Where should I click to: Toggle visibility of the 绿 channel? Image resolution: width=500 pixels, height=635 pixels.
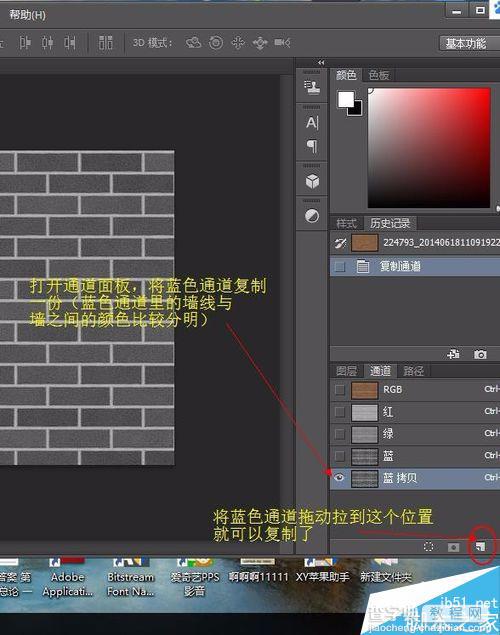(x=340, y=434)
